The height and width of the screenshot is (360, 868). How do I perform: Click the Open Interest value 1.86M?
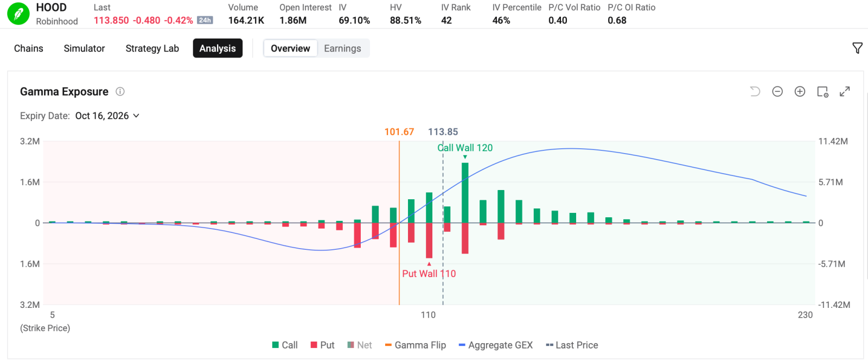pos(293,20)
